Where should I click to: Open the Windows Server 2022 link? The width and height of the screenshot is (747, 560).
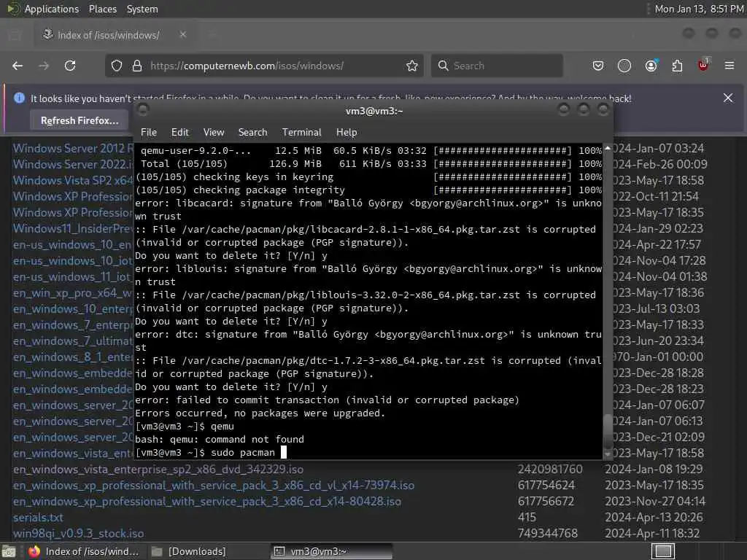tap(73, 164)
